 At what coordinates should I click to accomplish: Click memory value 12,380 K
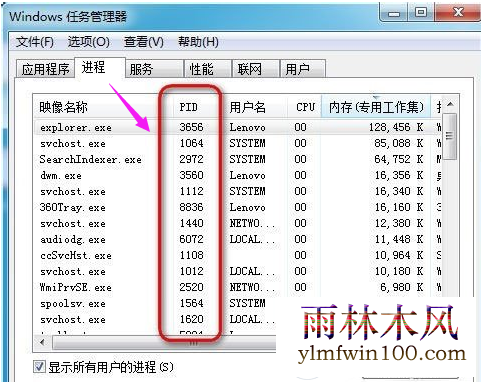[x=399, y=223]
